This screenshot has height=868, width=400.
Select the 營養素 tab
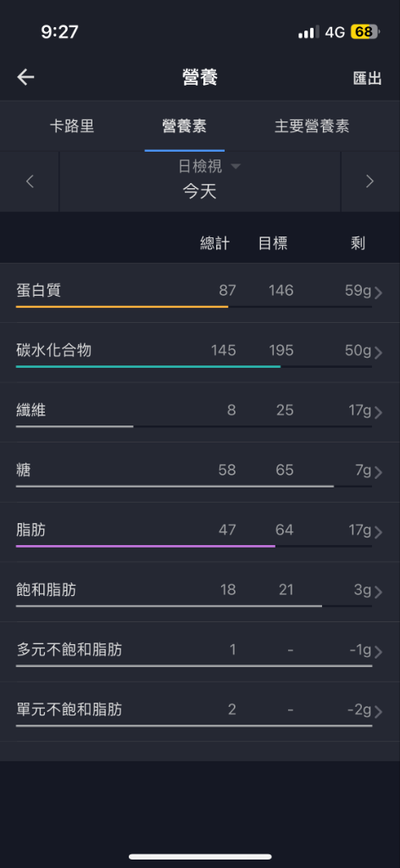(184, 125)
